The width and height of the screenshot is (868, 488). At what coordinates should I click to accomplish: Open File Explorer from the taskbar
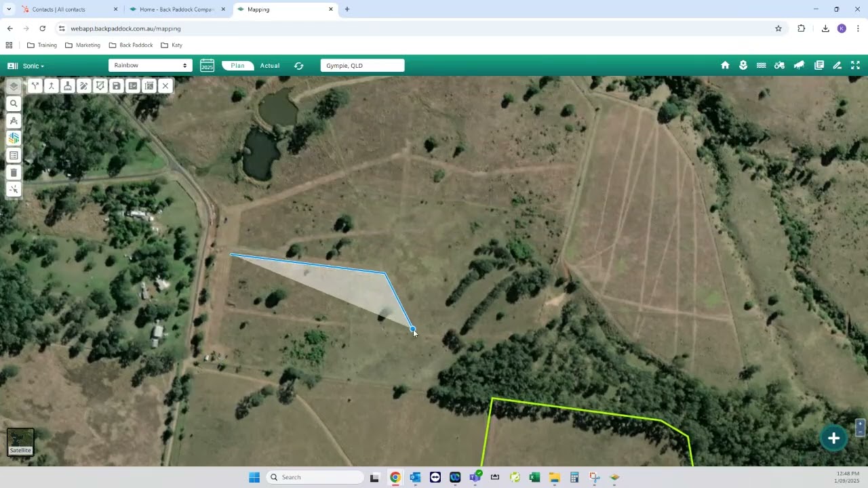[554, 477]
